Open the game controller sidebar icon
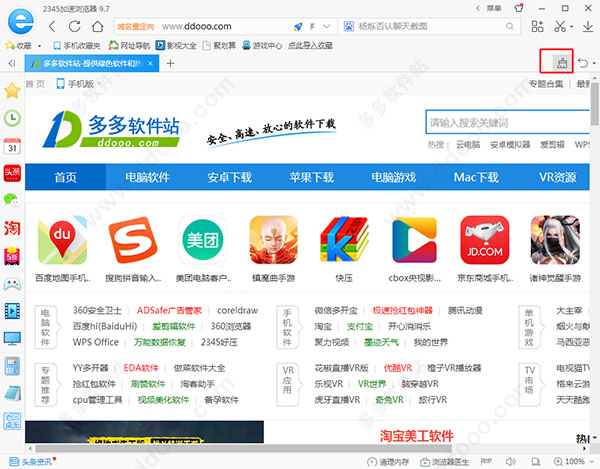Viewport: 600px width, 469px height. pos(12,284)
